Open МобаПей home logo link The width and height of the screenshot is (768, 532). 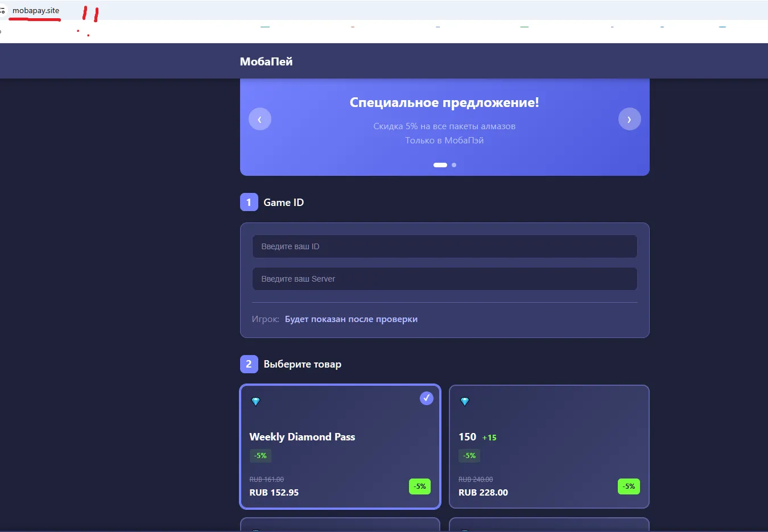point(266,61)
